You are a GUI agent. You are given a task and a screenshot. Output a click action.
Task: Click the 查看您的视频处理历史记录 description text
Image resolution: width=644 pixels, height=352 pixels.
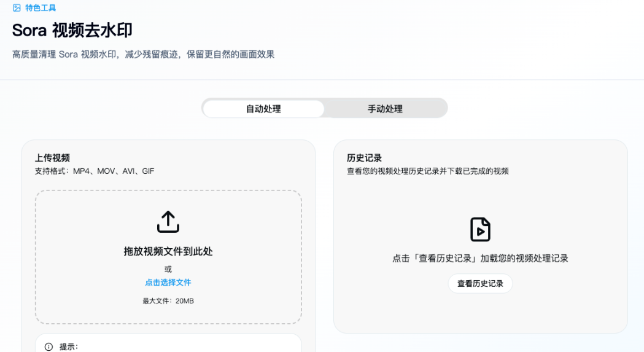pyautogui.click(x=427, y=171)
